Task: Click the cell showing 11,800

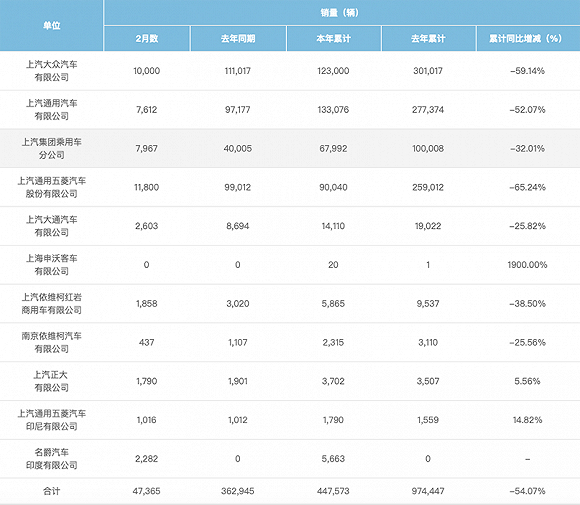Action: pyautogui.click(x=146, y=187)
